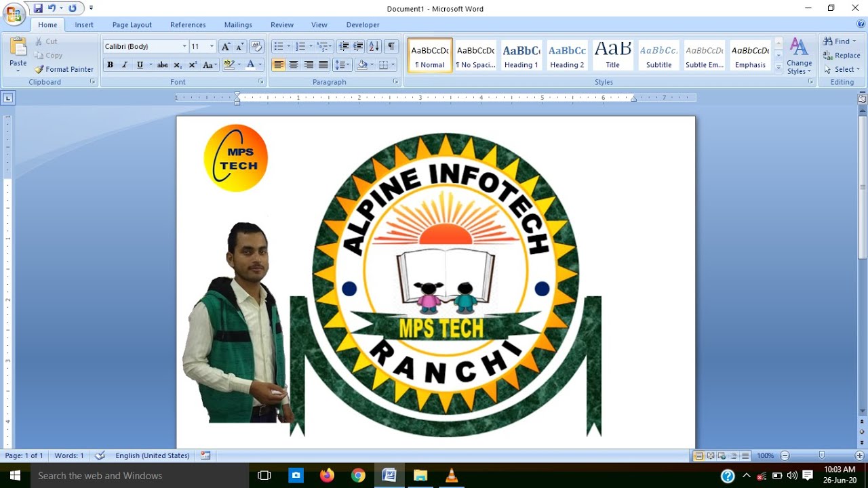Open the Review tab
Image resolution: width=868 pixels, height=488 pixels.
coord(282,25)
